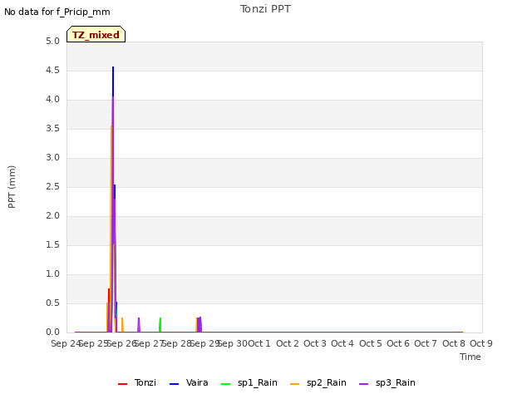Viewport: 532px width, 399px height.
Task: Click the Time x-axis label
Action: [x=470, y=357]
